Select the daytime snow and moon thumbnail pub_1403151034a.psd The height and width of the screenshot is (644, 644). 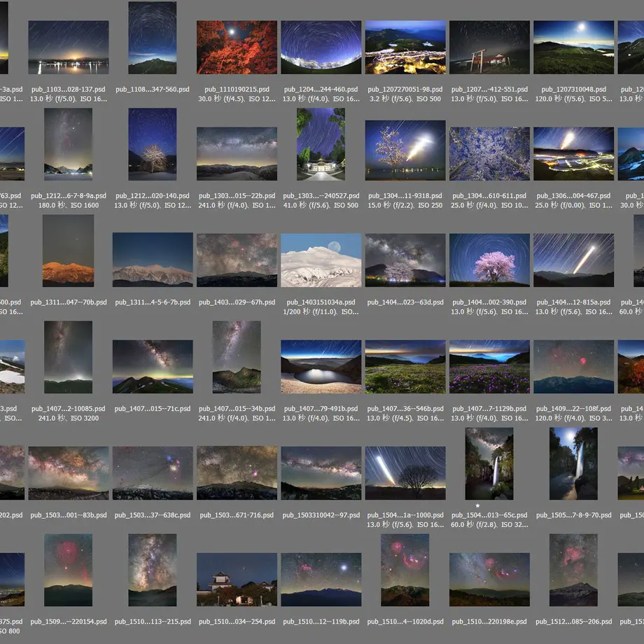click(321, 260)
